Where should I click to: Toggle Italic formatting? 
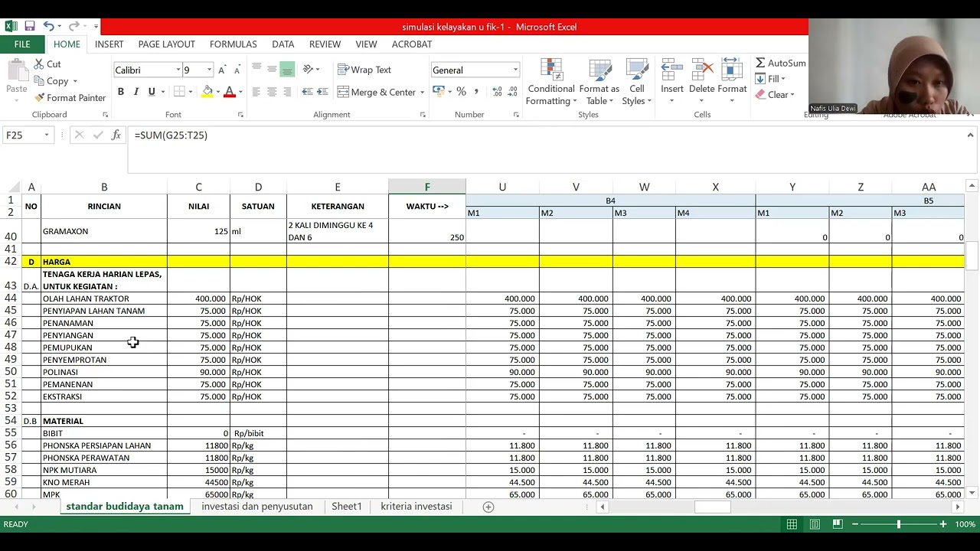136,92
